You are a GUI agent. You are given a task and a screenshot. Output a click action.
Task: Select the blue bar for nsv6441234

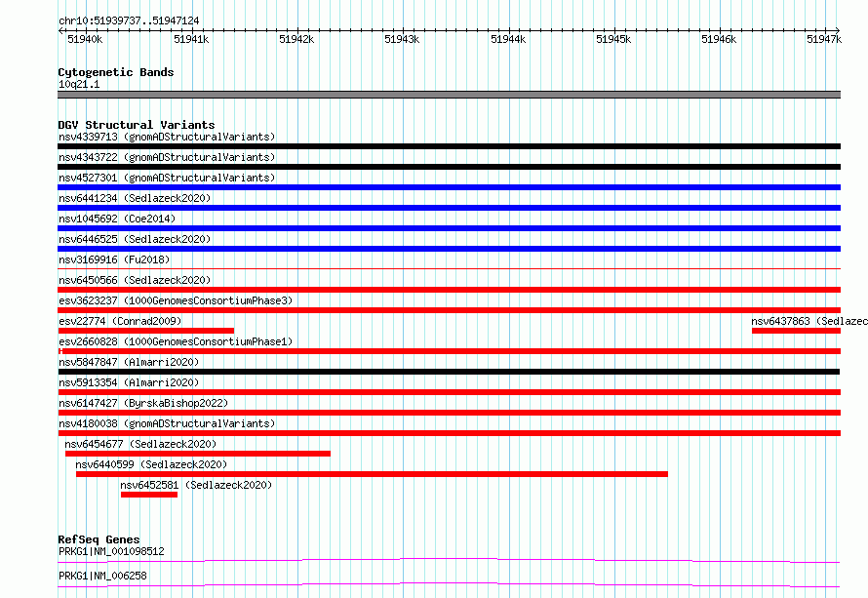click(449, 208)
